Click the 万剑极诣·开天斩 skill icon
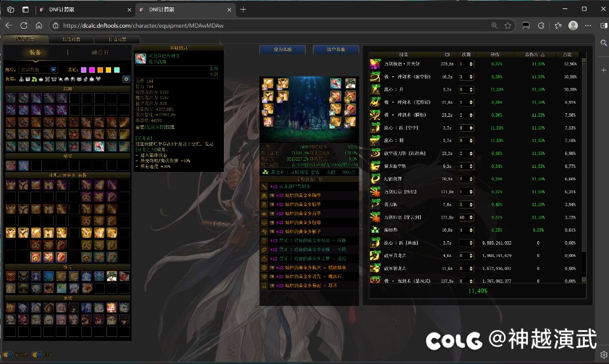Viewport: 609px width, 364px height. (375, 64)
